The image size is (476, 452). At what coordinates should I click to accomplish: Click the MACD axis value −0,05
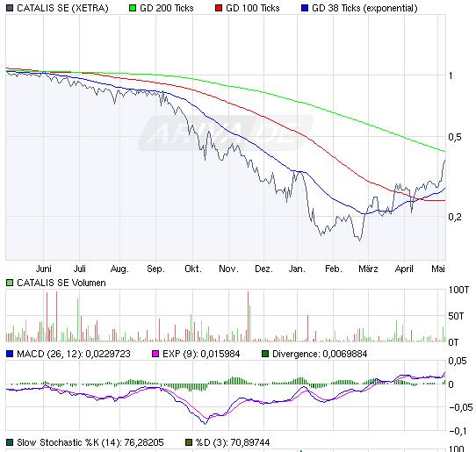click(x=461, y=407)
